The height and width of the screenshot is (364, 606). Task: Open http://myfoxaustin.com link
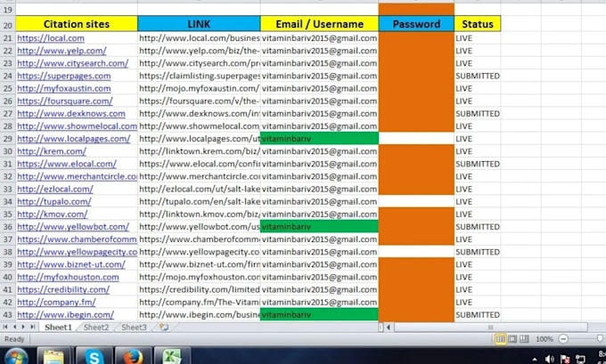coord(64,88)
